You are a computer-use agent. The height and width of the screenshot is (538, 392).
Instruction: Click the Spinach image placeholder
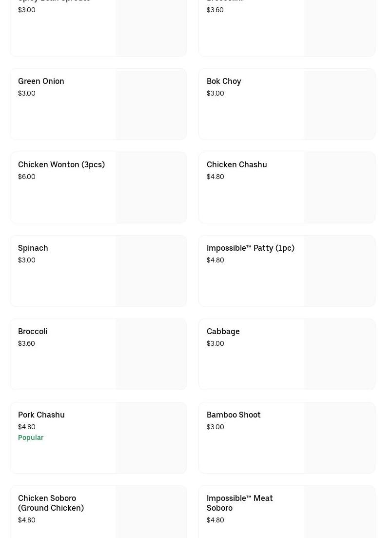[151, 271]
